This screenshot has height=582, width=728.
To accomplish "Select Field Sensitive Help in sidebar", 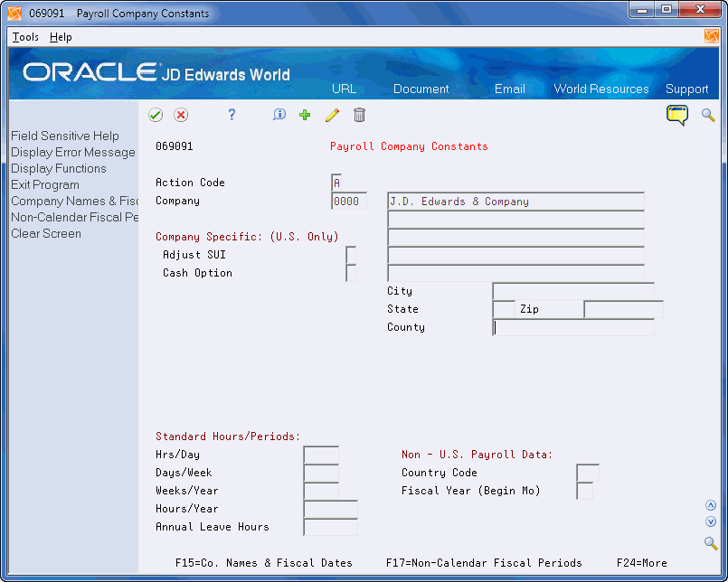I will coord(65,136).
